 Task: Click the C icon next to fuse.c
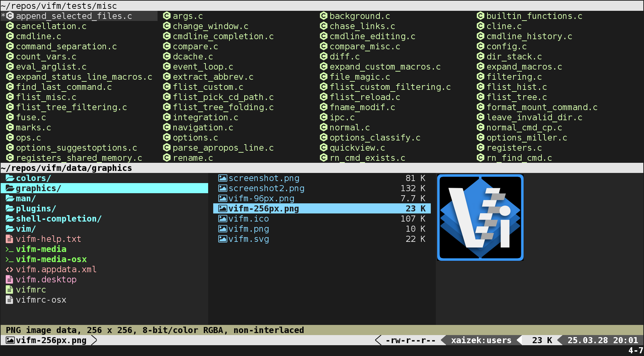[10, 117]
